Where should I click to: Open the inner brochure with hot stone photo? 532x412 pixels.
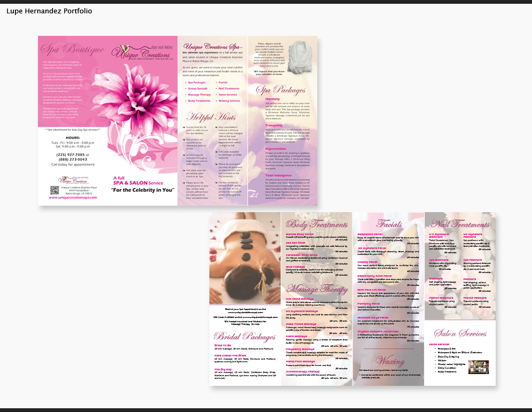point(352,299)
